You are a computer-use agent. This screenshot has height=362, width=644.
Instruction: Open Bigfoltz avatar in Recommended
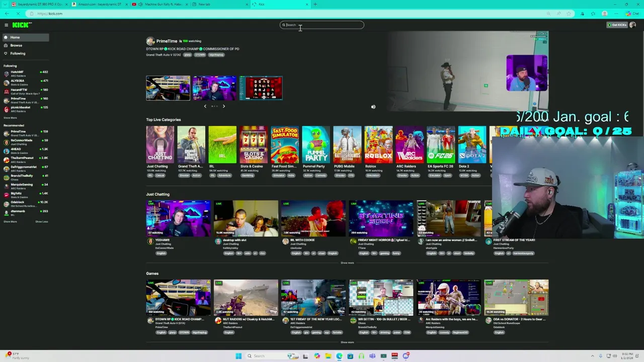(x=7, y=195)
